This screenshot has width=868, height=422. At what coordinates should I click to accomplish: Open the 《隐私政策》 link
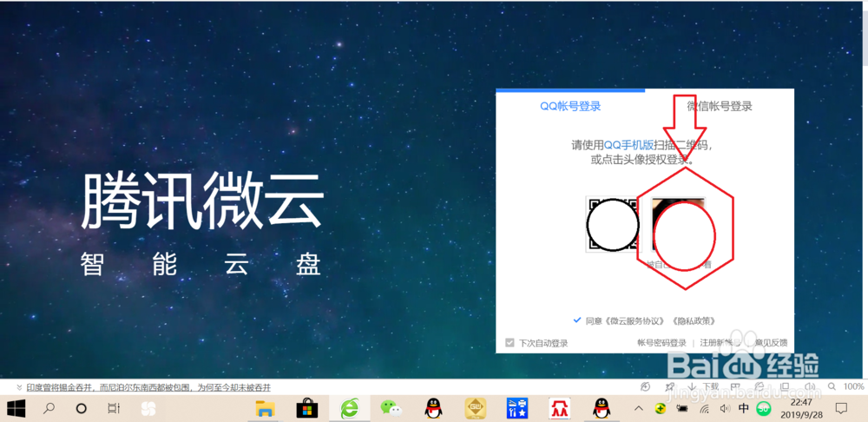click(694, 320)
